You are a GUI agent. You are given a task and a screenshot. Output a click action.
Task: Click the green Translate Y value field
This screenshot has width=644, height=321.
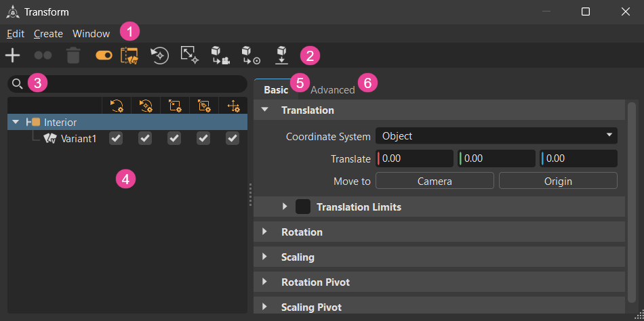click(x=496, y=158)
